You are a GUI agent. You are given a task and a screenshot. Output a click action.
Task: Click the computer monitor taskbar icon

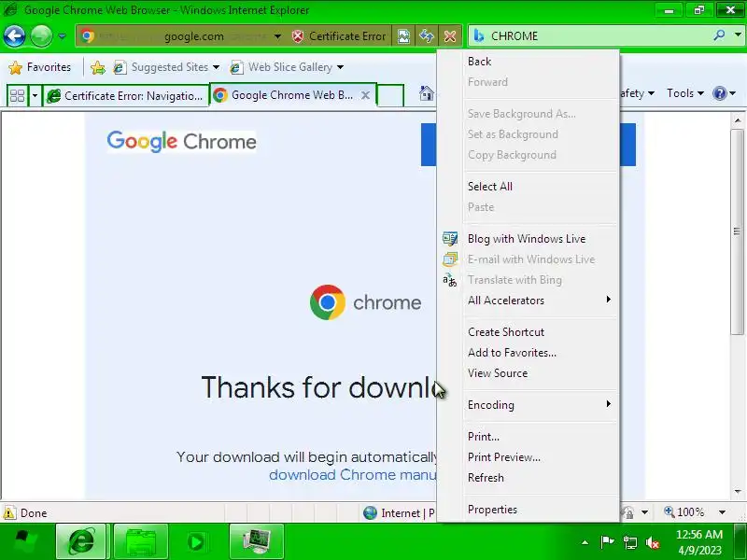(x=256, y=541)
